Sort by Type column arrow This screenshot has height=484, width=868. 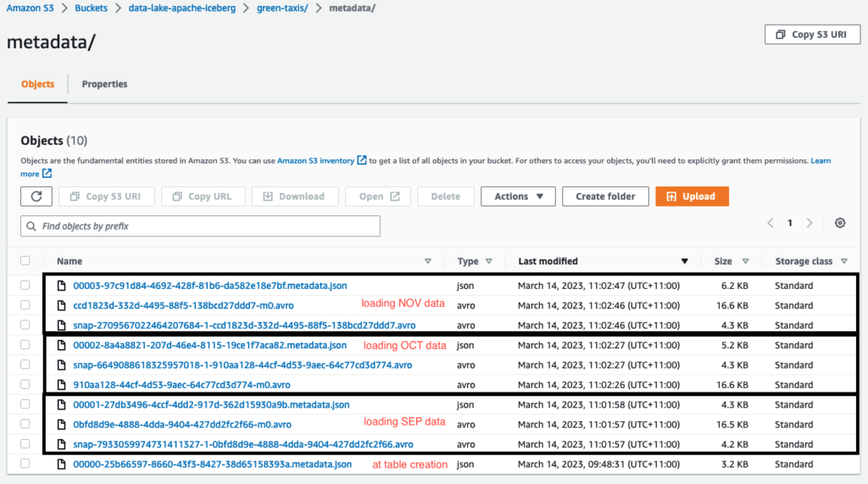click(489, 261)
